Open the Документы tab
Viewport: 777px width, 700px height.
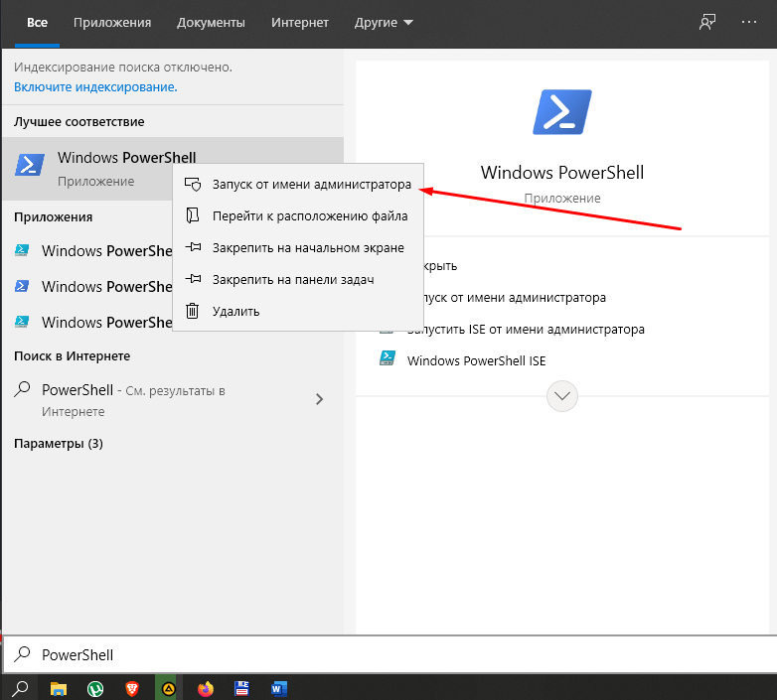tap(211, 23)
